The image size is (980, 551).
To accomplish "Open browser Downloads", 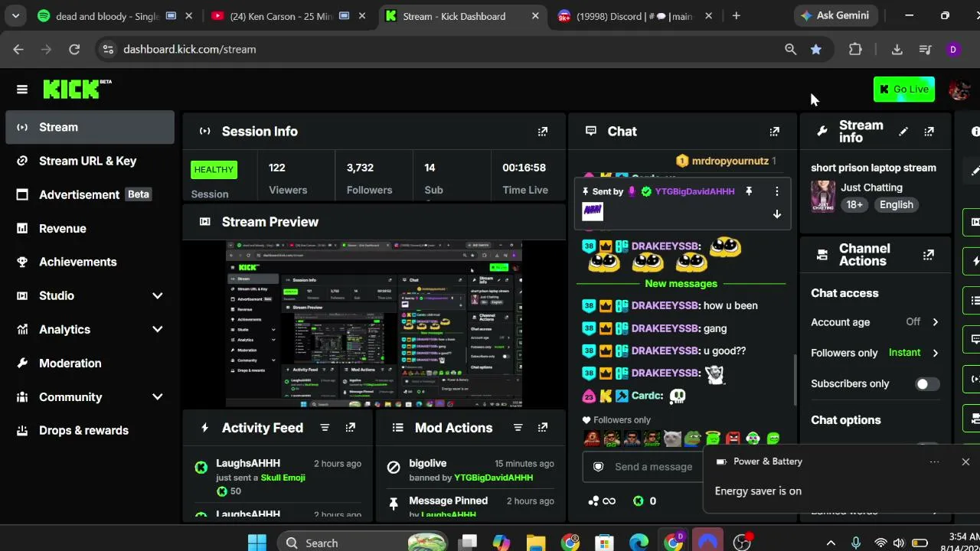I will [x=897, y=49].
